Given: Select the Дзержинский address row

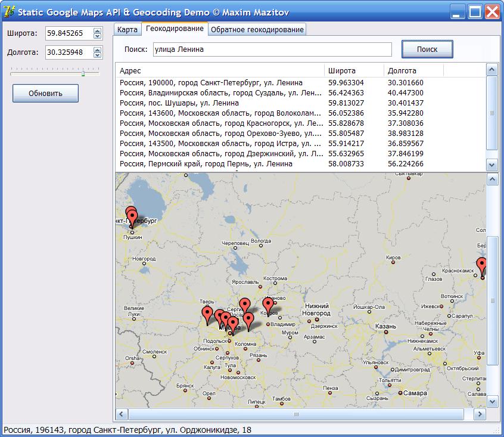Looking at the screenshot, I should 300,153.
